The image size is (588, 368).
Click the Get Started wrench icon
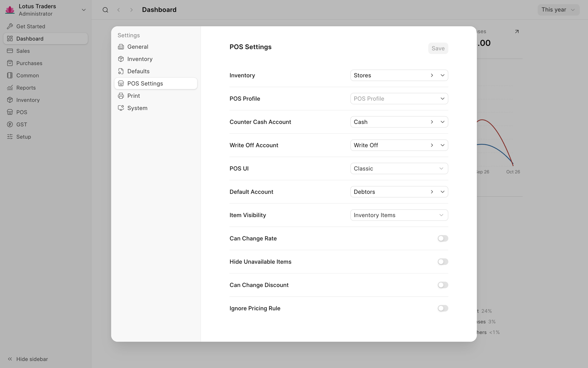[x=10, y=26]
